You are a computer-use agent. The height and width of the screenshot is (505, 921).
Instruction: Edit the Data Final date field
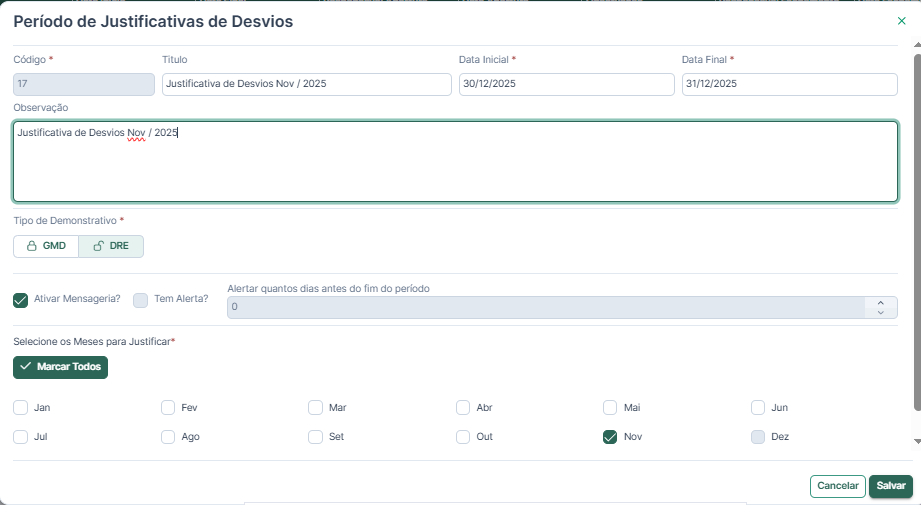pyautogui.click(x=789, y=85)
